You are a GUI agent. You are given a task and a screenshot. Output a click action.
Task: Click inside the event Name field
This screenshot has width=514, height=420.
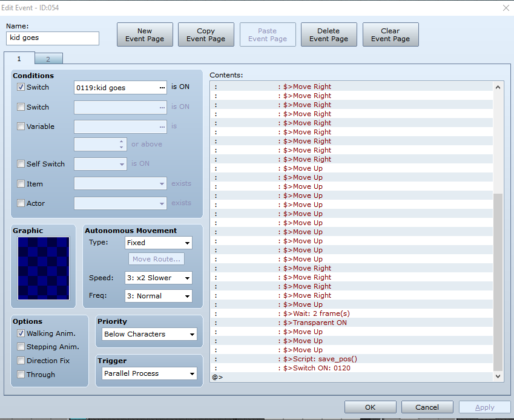(x=53, y=38)
